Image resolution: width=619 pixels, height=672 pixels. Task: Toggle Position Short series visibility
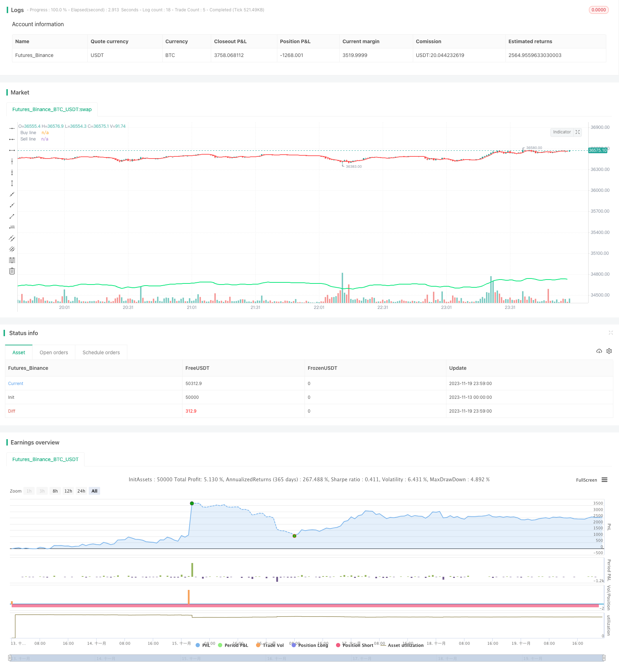[x=354, y=645]
